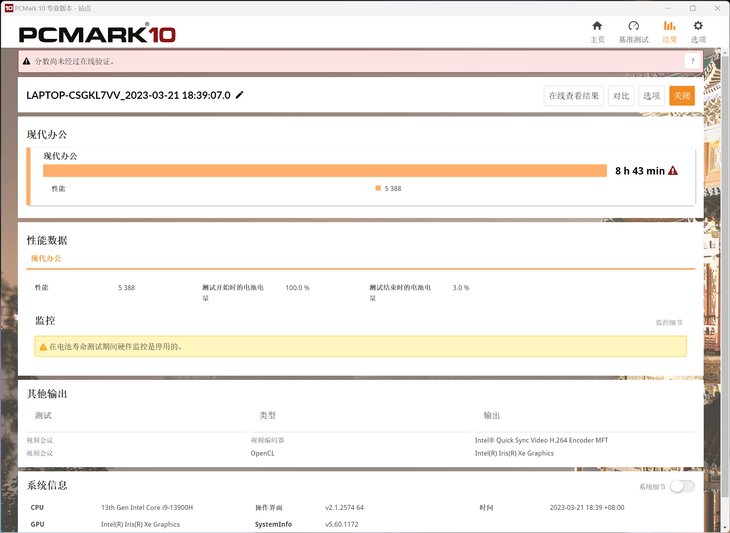
Task: Click the PCMark 10 logo
Action: (97, 35)
